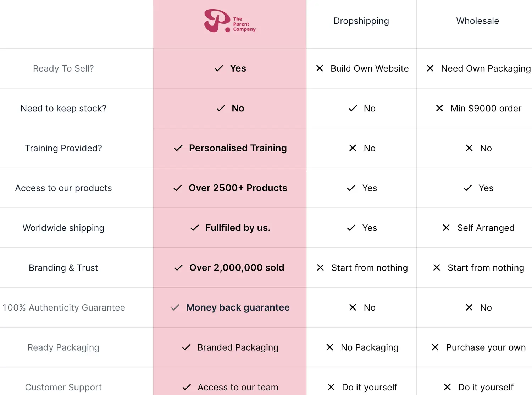Screen dimensions: 532x395
Task: Click X icon beside Min $9000 order
Action: (439, 108)
